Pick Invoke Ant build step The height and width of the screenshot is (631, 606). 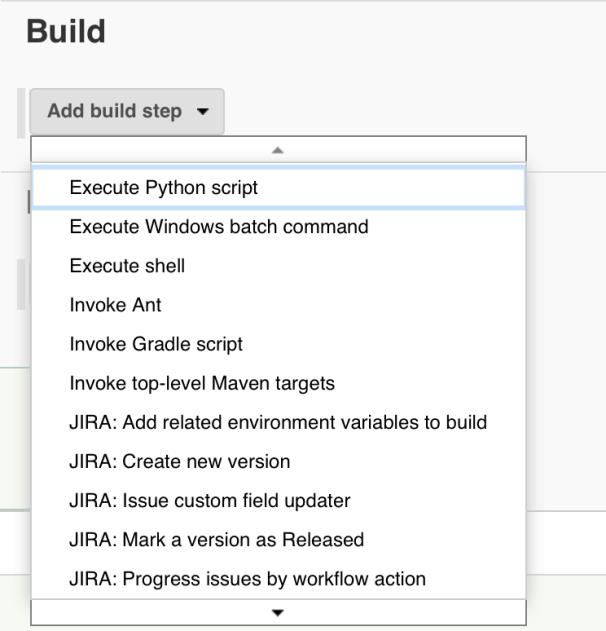tap(278, 305)
